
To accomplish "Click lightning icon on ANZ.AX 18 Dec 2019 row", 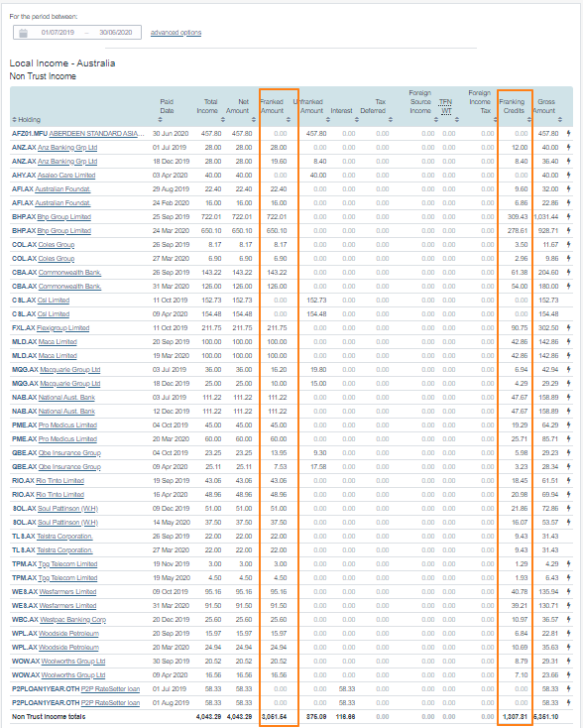I will [568, 161].
